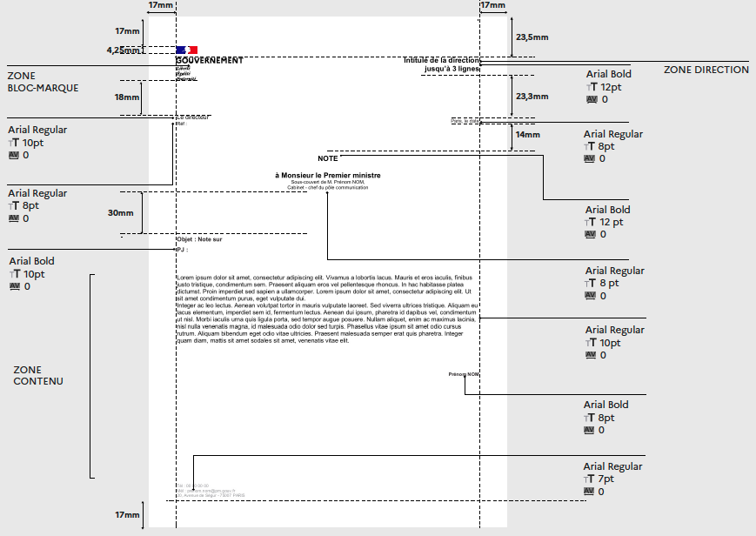756x536 pixels.
Task: Click the Prénom NOM signature text
Action: [464, 374]
